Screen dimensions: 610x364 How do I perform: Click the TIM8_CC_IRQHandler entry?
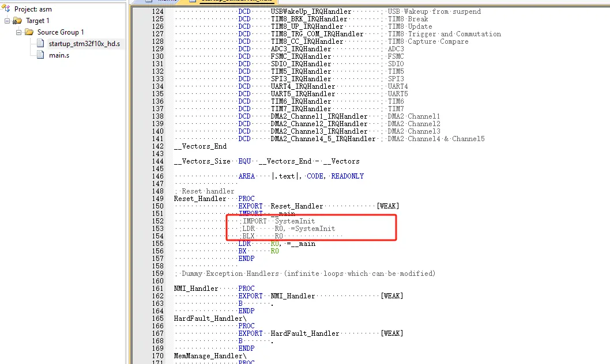click(x=307, y=41)
